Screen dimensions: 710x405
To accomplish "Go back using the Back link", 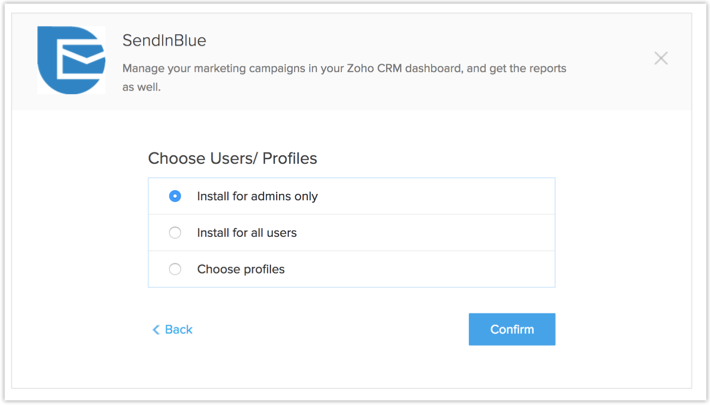I will click(x=178, y=329).
